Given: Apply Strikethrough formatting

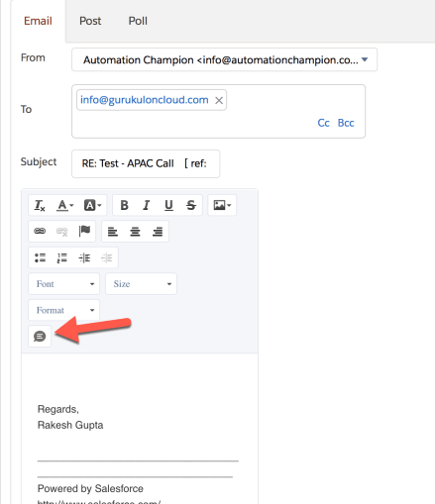Looking at the screenshot, I should tap(191, 205).
